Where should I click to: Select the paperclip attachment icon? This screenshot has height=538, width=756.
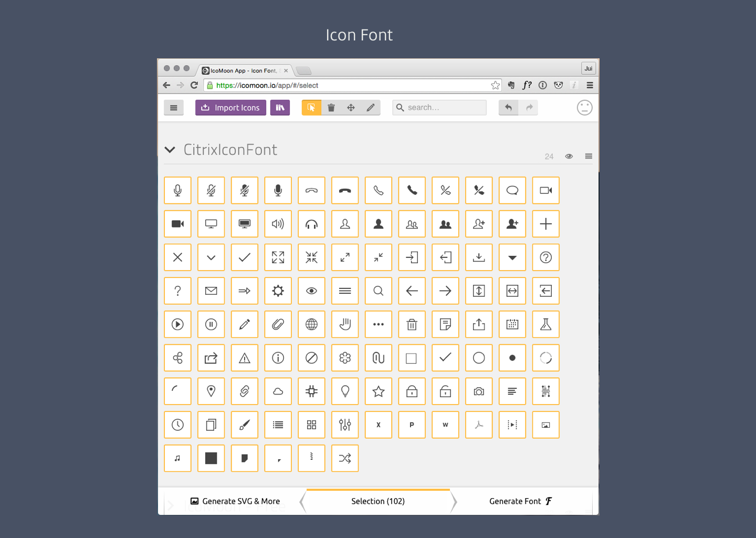tap(278, 324)
